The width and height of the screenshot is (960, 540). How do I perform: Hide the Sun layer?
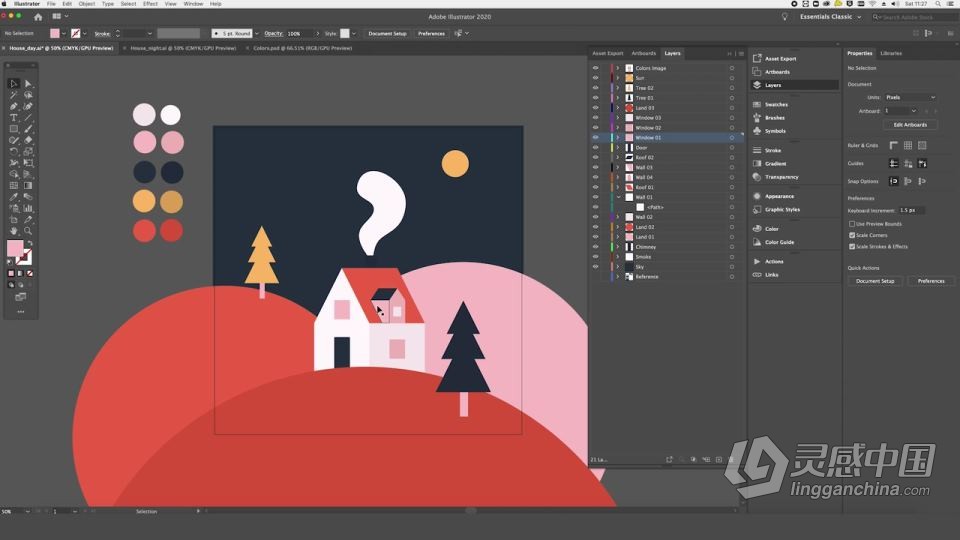tap(595, 78)
